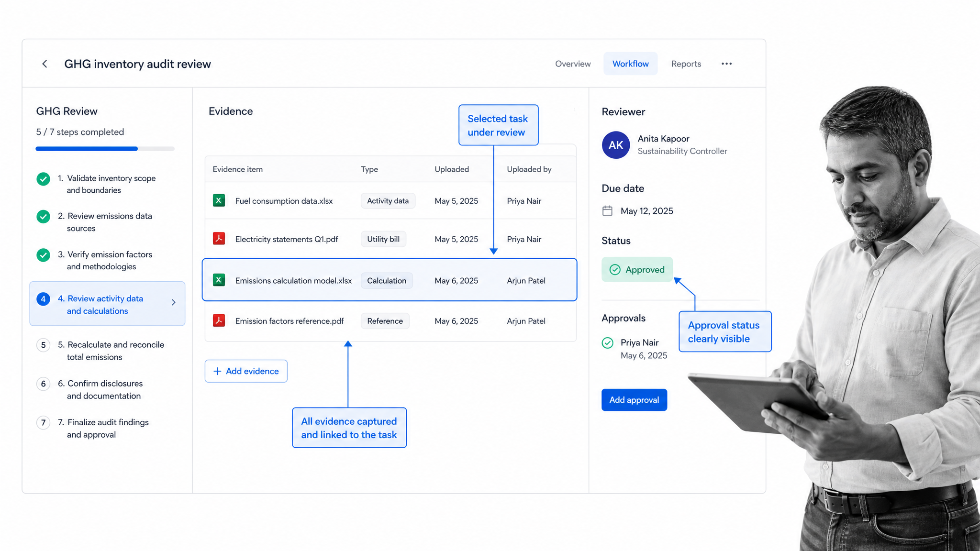
Task: Click the number 6 step circle
Action: [43, 384]
